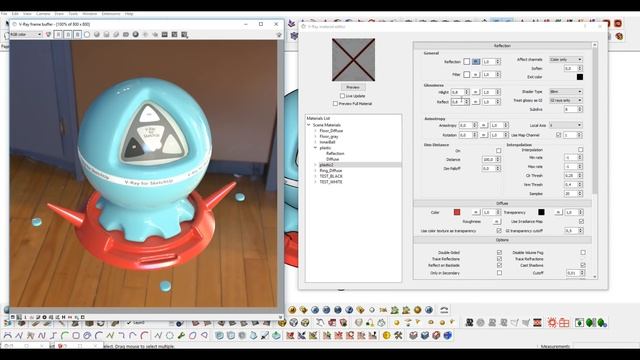Uncheck Reflect on Backside
640x360 pixels.
click(x=499, y=265)
